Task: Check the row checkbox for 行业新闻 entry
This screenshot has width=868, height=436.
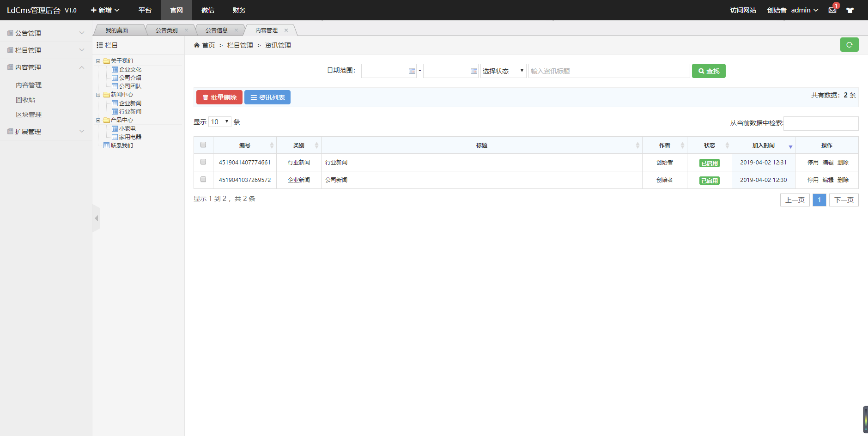Action: pyautogui.click(x=203, y=162)
